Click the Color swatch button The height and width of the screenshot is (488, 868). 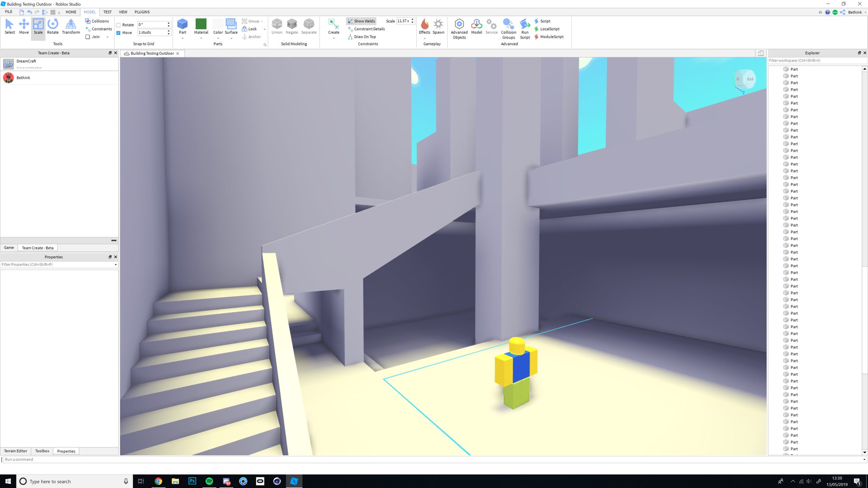(x=218, y=24)
